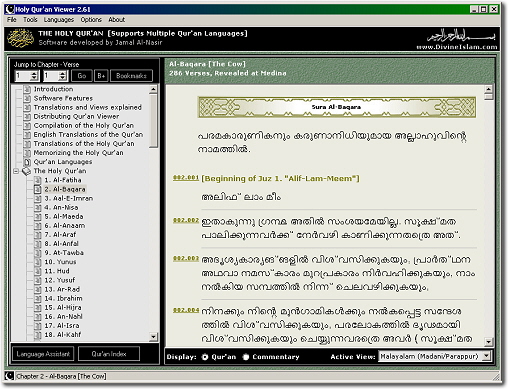509x389 pixels.
Task: Open the Tools menu
Action: coord(30,20)
